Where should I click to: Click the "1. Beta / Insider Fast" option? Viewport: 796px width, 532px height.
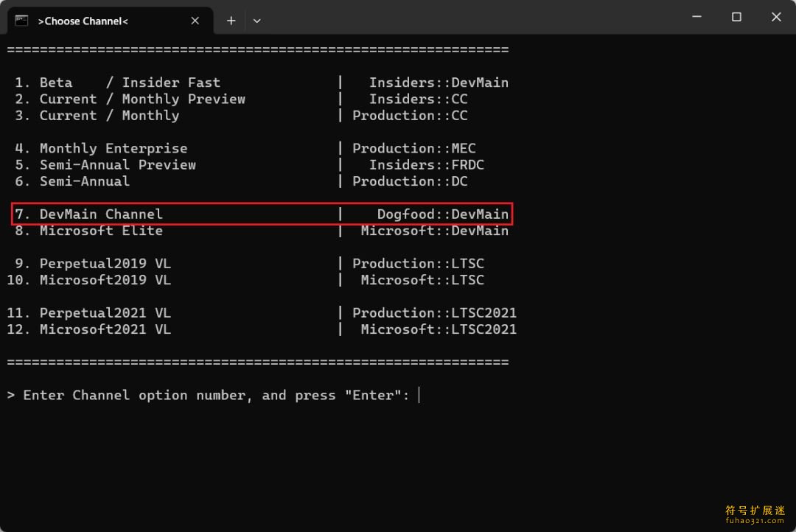pos(117,83)
